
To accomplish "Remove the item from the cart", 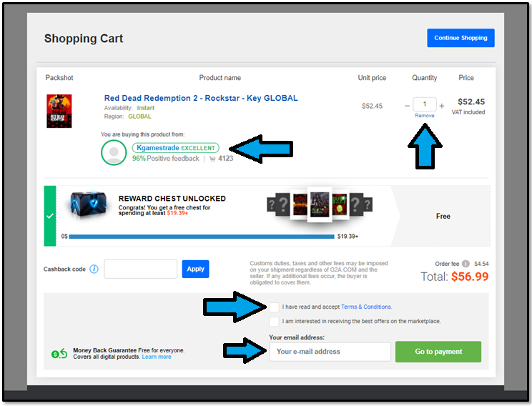I will point(425,116).
